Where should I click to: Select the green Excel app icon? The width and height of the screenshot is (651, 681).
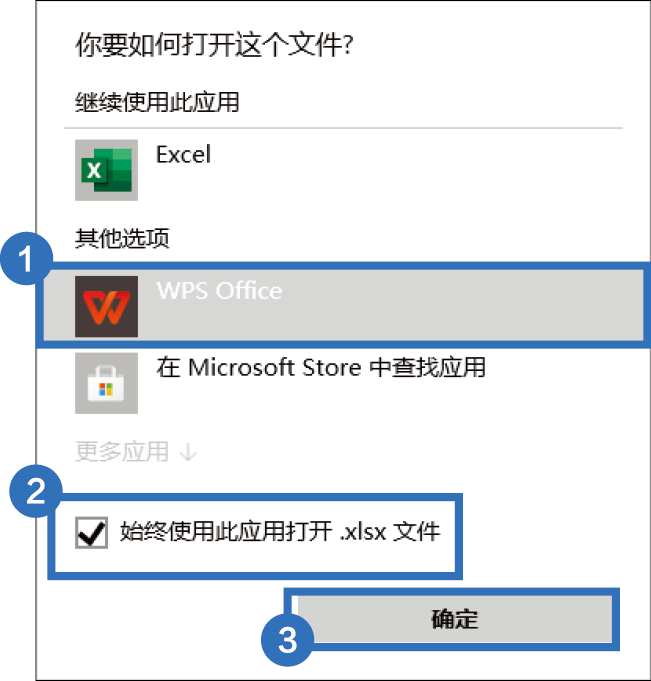point(106,170)
